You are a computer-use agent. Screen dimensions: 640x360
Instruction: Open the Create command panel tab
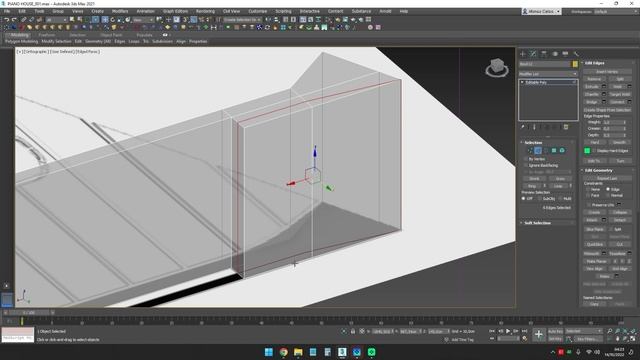click(x=523, y=54)
